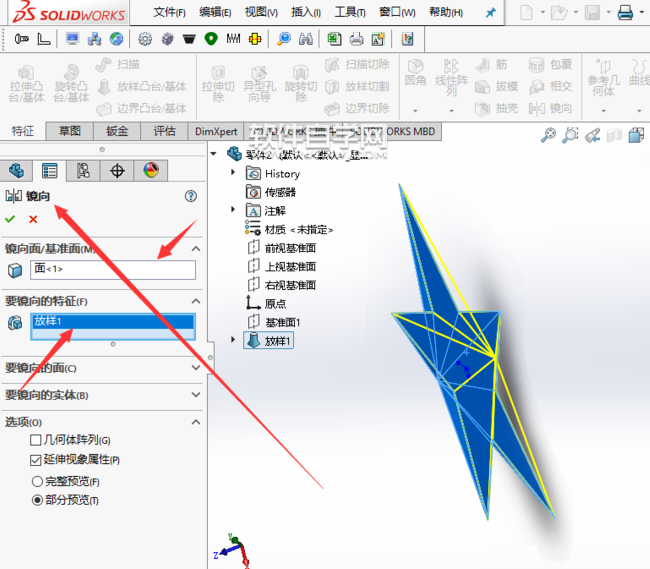Viewport: 650px width, 569px height.
Task: Cancel the mirror with red X
Action: click(x=33, y=219)
